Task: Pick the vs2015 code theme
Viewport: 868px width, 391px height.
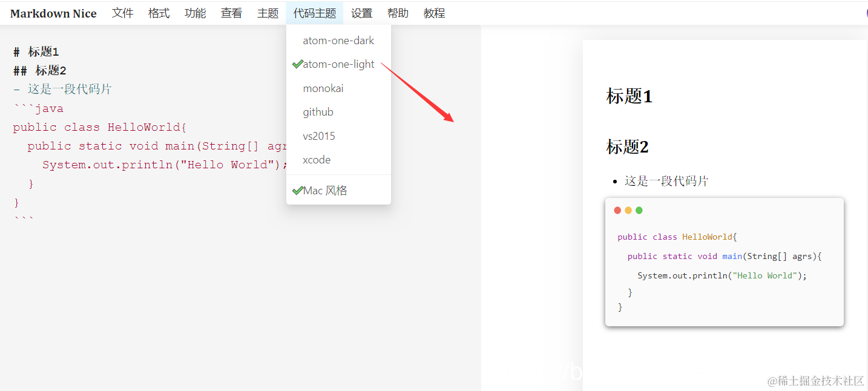Action: (319, 136)
